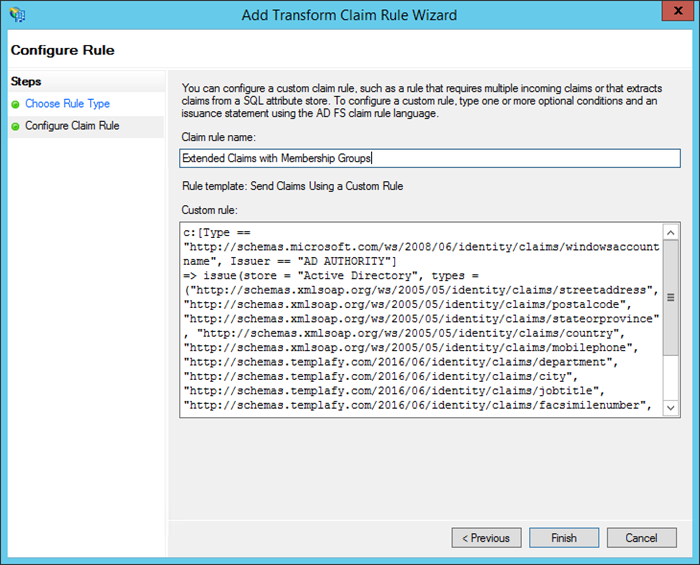
Task: Click Finish to save the rule
Action: pos(564,538)
